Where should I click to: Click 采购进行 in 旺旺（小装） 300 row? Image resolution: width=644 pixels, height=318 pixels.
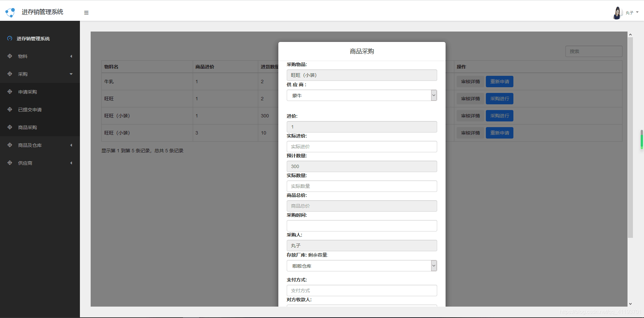(500, 116)
